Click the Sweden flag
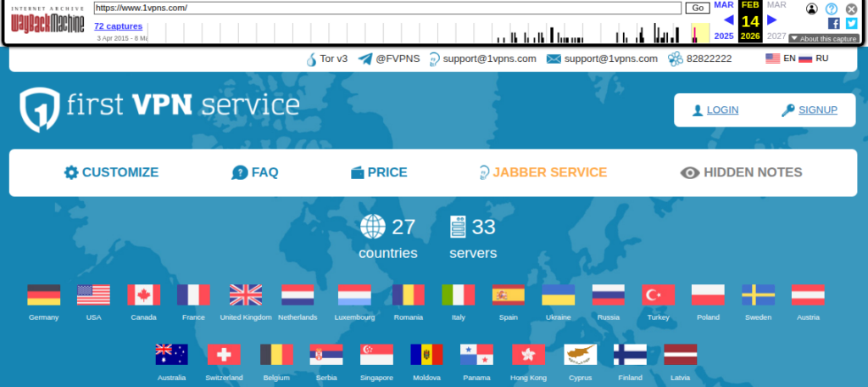The width and height of the screenshot is (868, 387). click(x=759, y=295)
